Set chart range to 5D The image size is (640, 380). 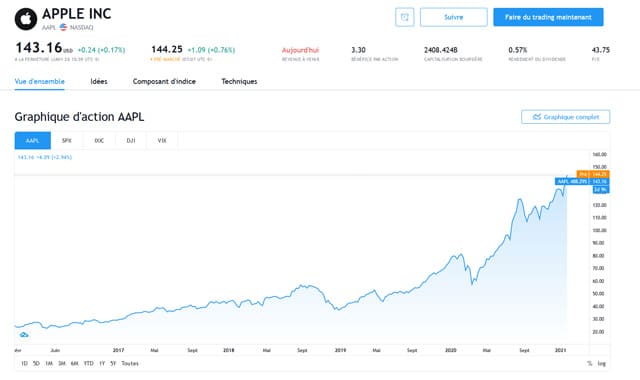(x=36, y=363)
